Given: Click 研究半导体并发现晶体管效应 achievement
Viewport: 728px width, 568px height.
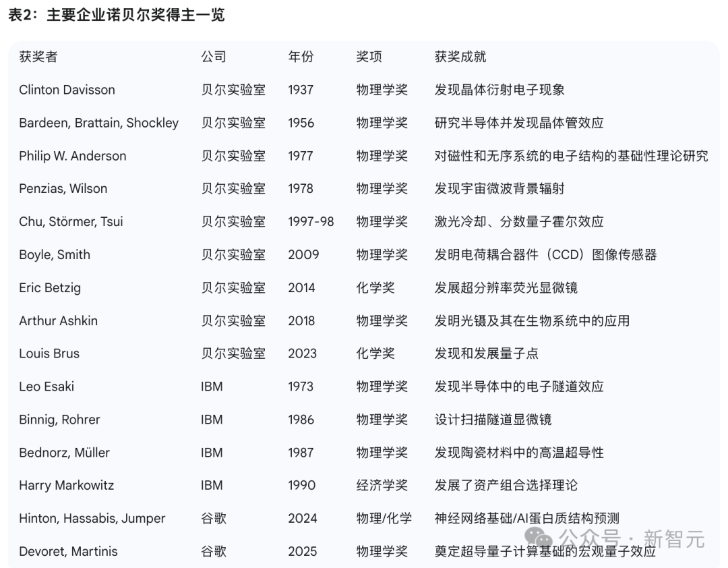Looking at the screenshot, I should pyautogui.click(x=519, y=123).
